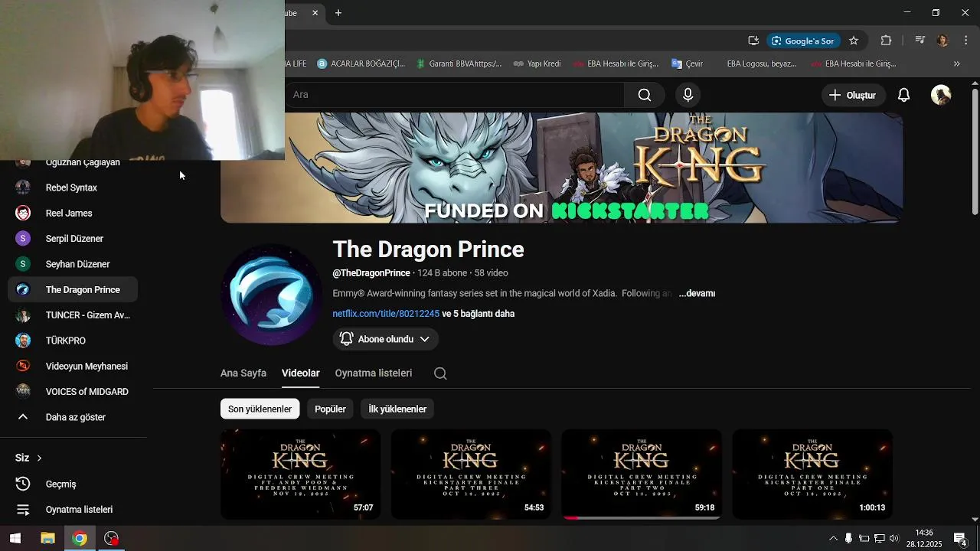Image resolution: width=980 pixels, height=551 pixels.
Task: Click @TheDragonPrince channel handle
Action: 371,273
